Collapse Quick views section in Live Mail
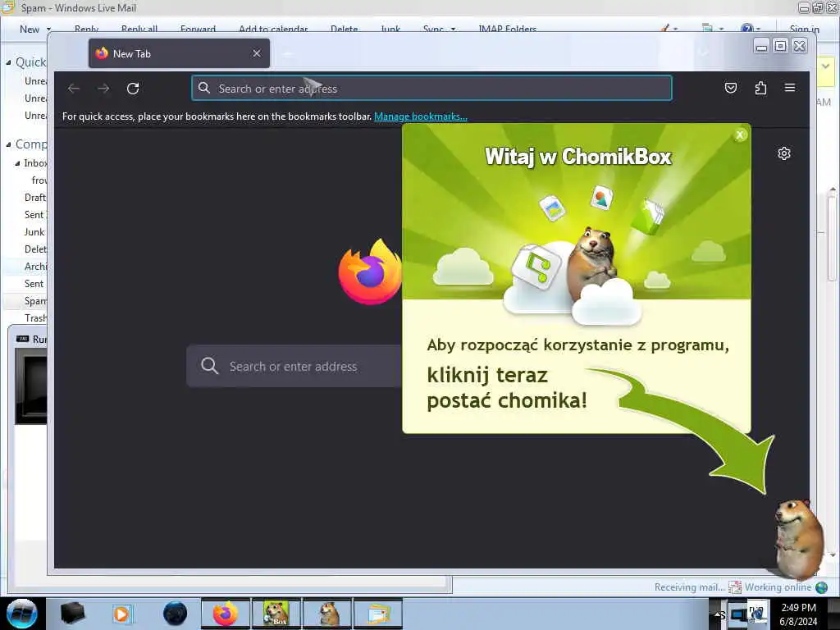 (8, 62)
